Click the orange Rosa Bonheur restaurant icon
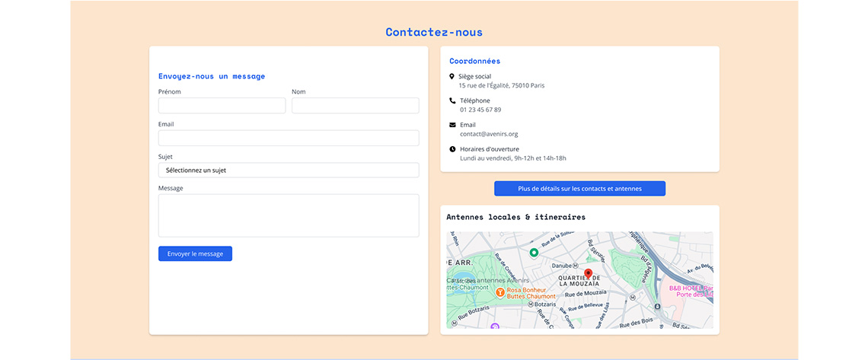 [x=499, y=292]
